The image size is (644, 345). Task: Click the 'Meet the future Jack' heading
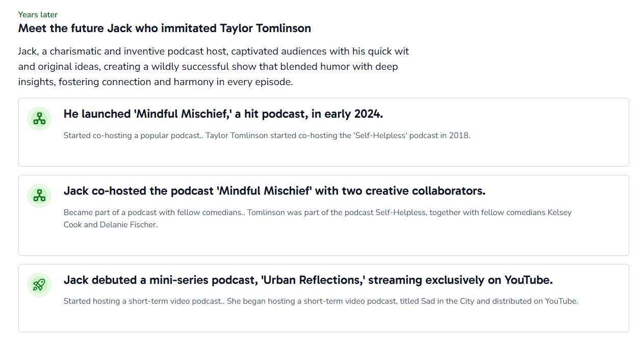[x=164, y=28]
